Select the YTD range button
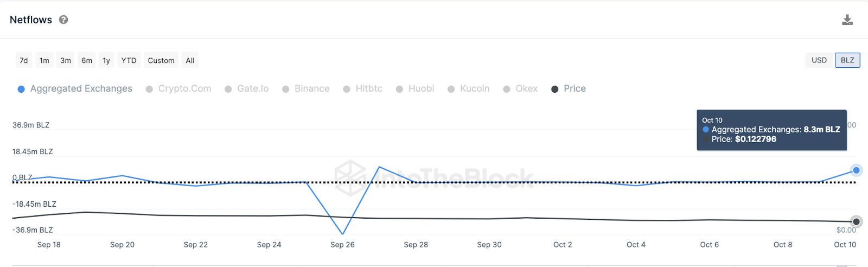The height and width of the screenshot is (267, 868). [129, 60]
